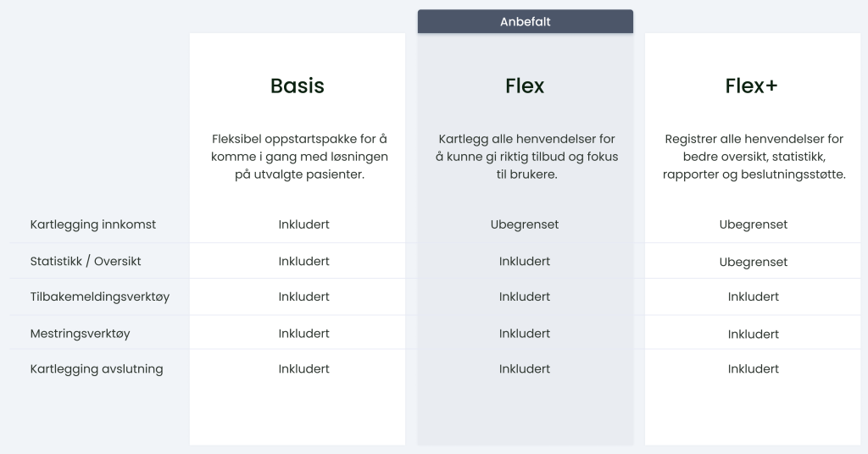Click Inkludert for Basis Kartlegging avslutning
The image size is (868, 454).
304,368
